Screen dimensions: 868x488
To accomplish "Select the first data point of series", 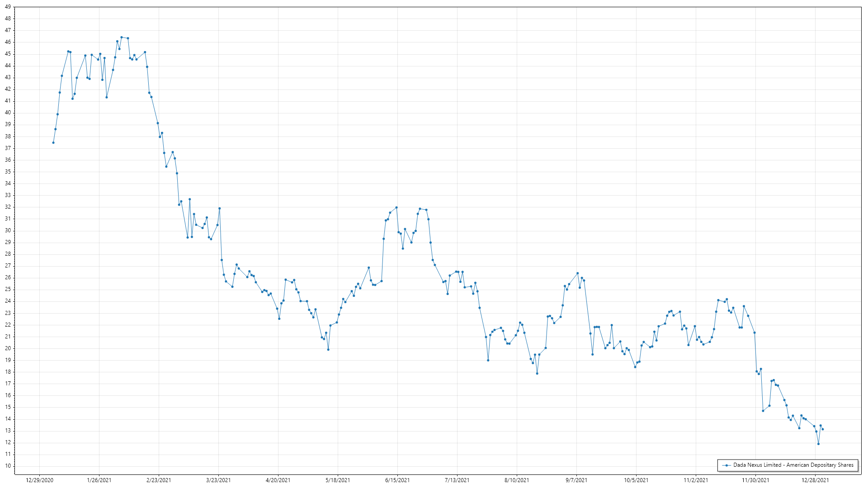I will pos(53,143).
